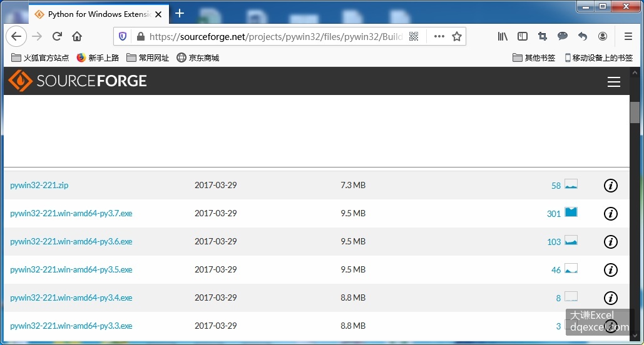
Task: Click the 301 weekly downloads count
Action: point(554,214)
